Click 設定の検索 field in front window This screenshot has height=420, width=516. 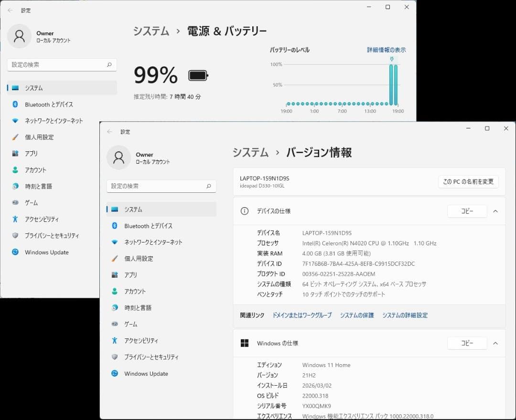161,186
